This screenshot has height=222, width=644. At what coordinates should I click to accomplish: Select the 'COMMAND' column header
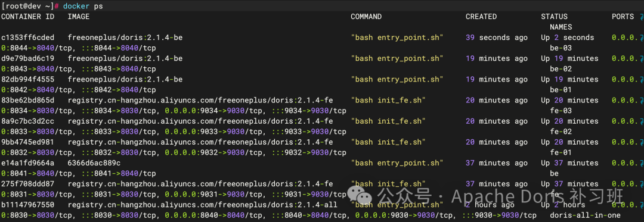pyautogui.click(x=366, y=17)
